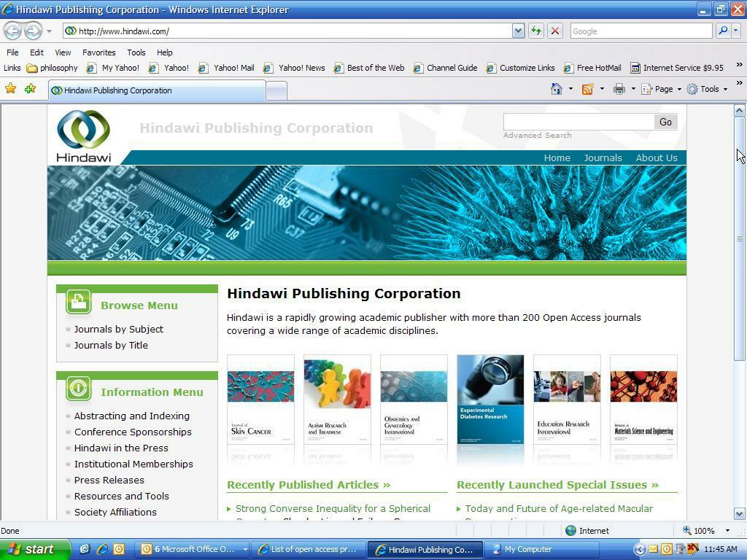747x560 pixels.
Task: Click the green Refresh page icon
Action: 536,31
